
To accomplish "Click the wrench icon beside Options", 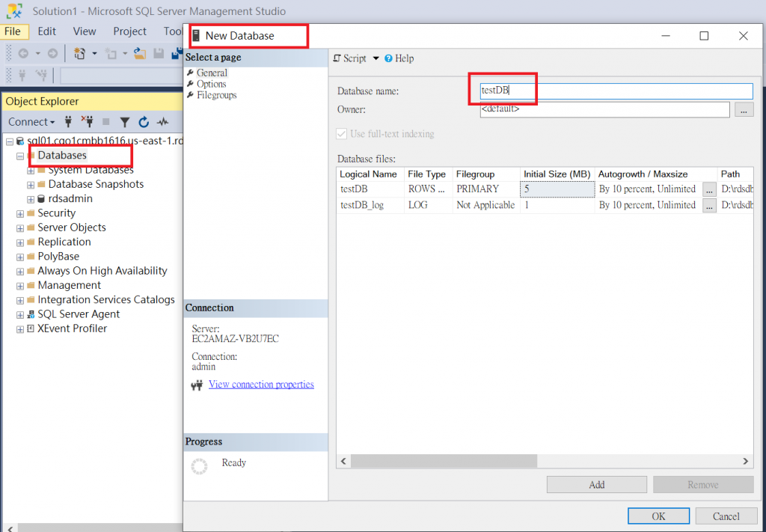I will [x=191, y=84].
